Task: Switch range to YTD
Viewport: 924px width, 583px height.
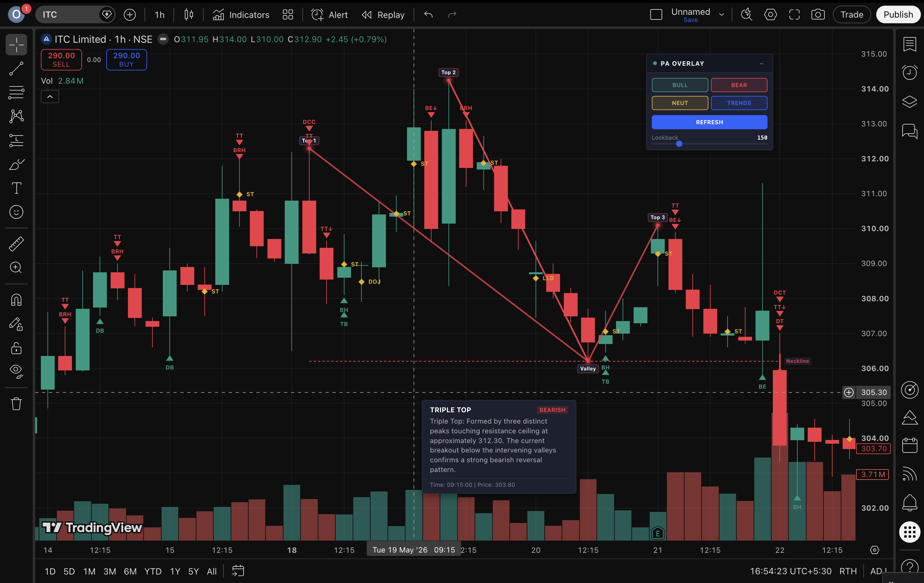Action: click(x=153, y=571)
